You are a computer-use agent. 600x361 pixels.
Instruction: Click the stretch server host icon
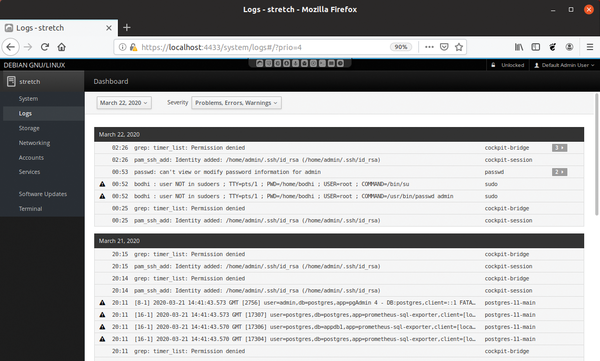tap(11, 82)
